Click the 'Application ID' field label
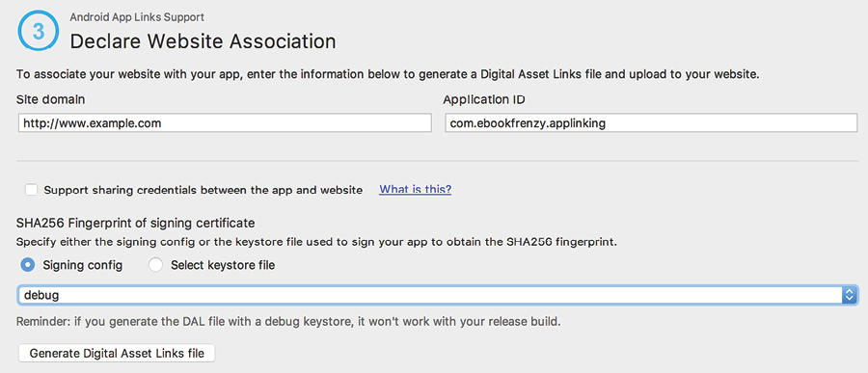Image resolution: width=868 pixels, height=373 pixels. coord(484,99)
